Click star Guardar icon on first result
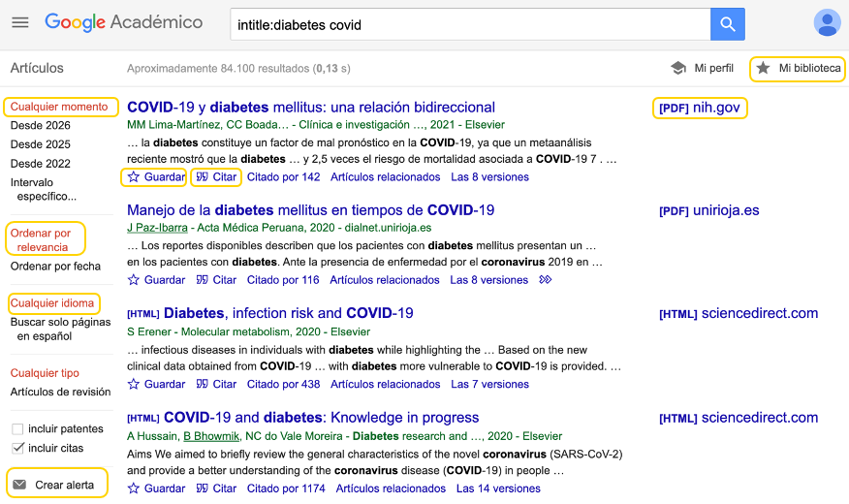The image size is (849, 504). [134, 177]
